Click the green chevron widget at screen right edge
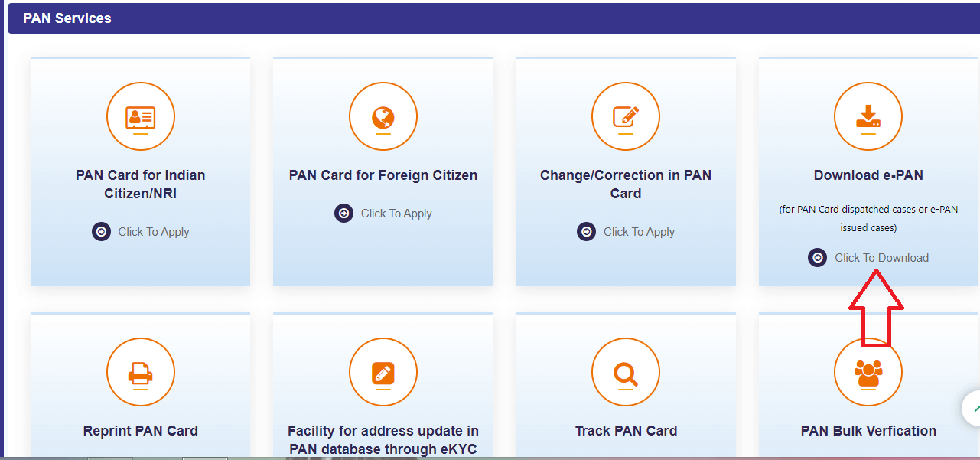This screenshot has height=460, width=980. coord(973,408)
